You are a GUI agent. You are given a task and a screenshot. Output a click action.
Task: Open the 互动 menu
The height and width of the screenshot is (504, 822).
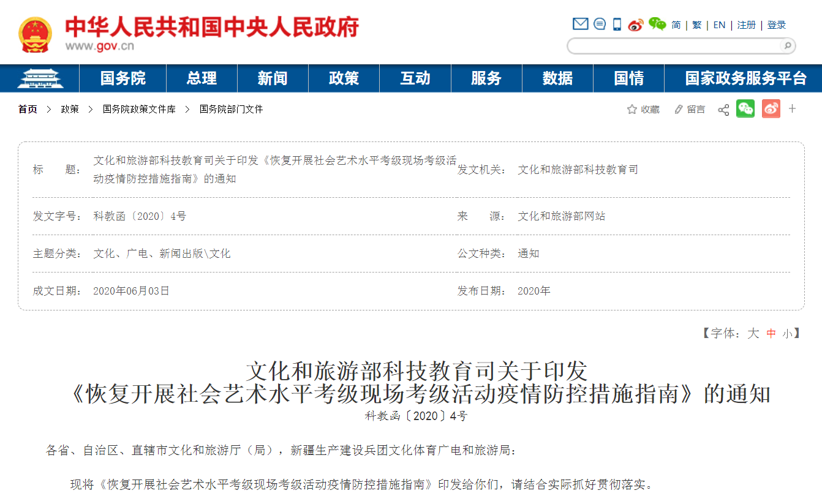(x=415, y=78)
